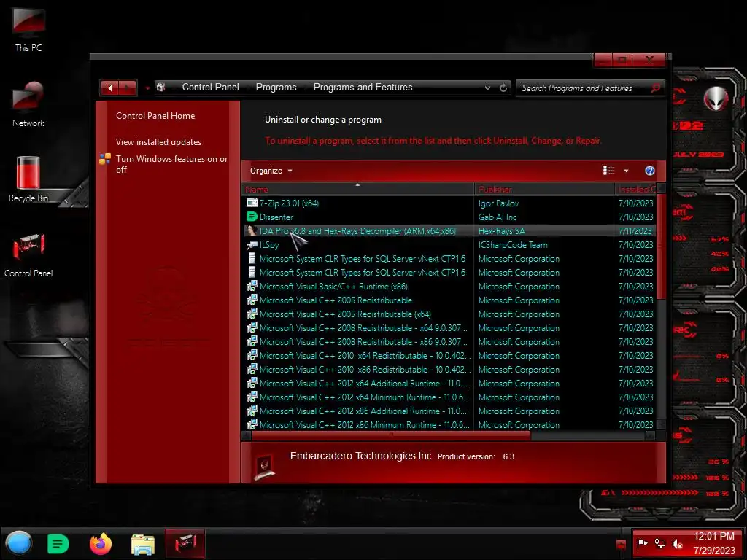
Task: Open View installed updates link
Action: tap(158, 142)
